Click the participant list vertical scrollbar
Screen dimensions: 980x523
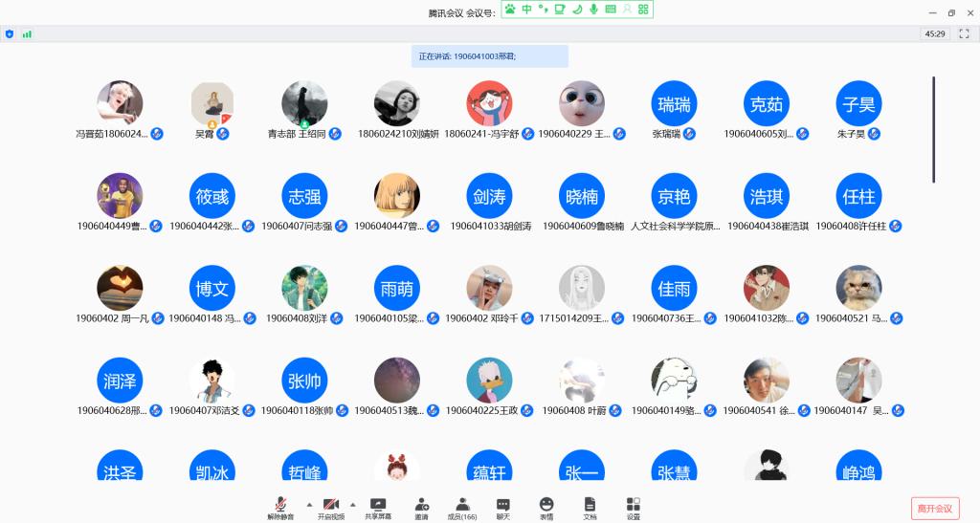point(933,129)
